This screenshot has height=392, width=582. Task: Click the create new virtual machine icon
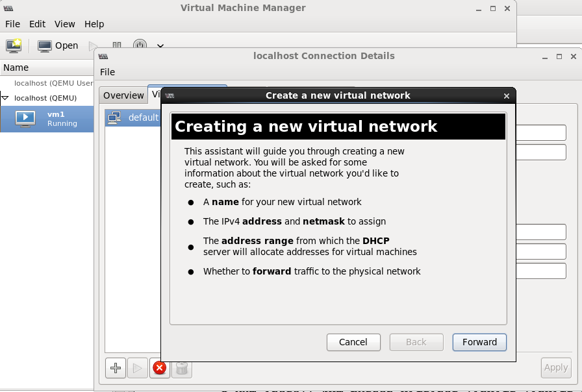[x=14, y=45]
